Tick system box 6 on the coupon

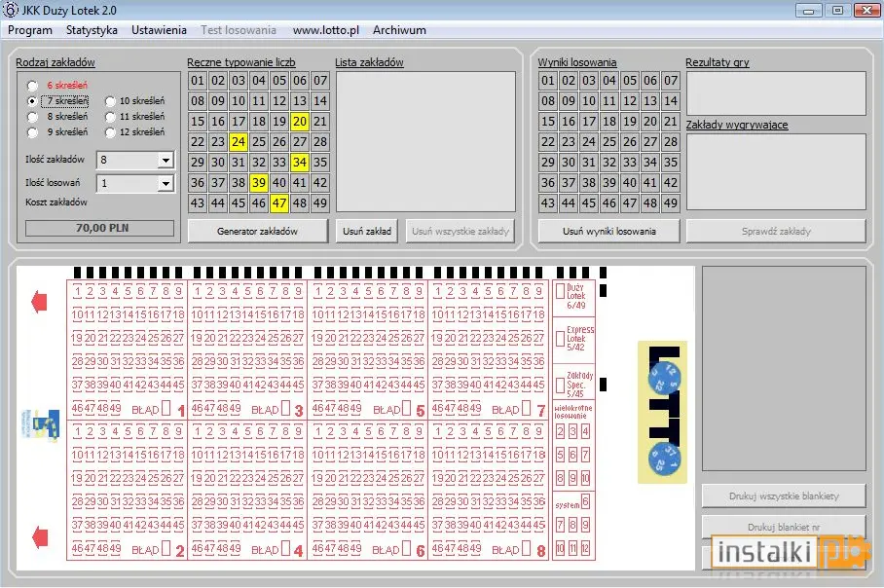click(585, 501)
